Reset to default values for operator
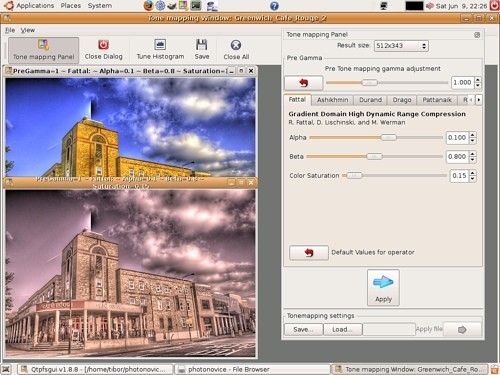Screen dimensions: 500x375 309,253
